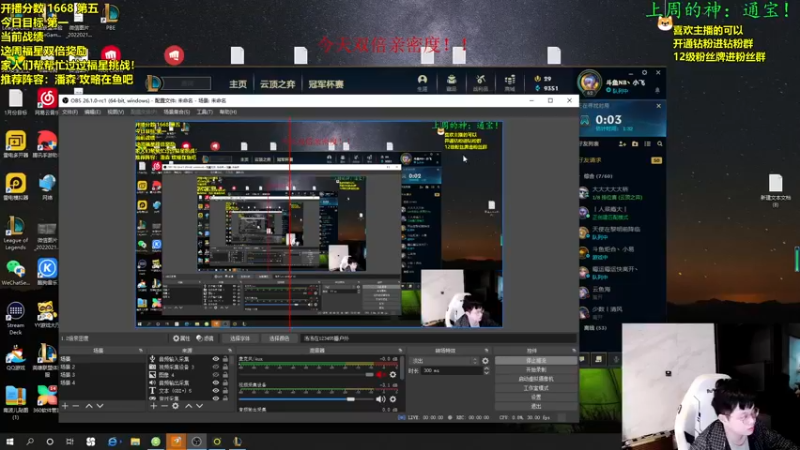Viewport: 800px width, 450px height.
Task: Pop out the Sources dock panel
Action: (x=230, y=351)
